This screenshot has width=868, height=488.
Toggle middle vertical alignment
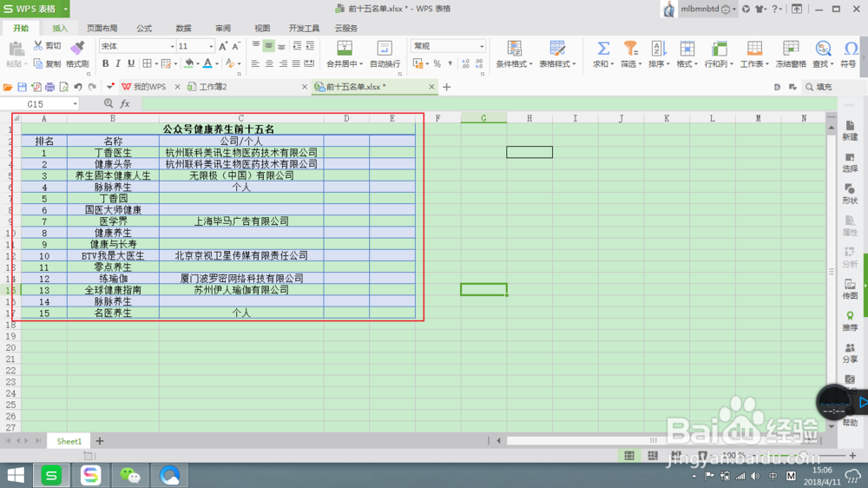point(268,46)
